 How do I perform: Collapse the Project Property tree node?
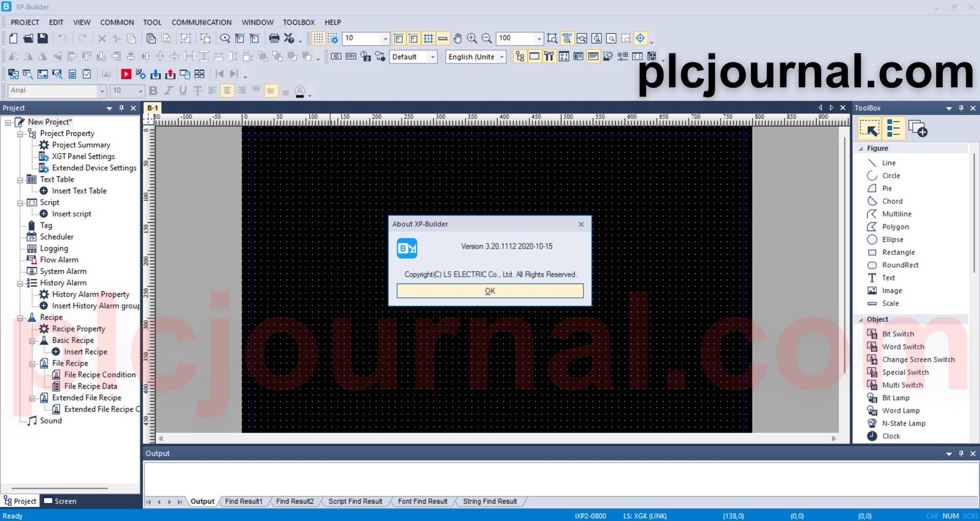pos(20,134)
